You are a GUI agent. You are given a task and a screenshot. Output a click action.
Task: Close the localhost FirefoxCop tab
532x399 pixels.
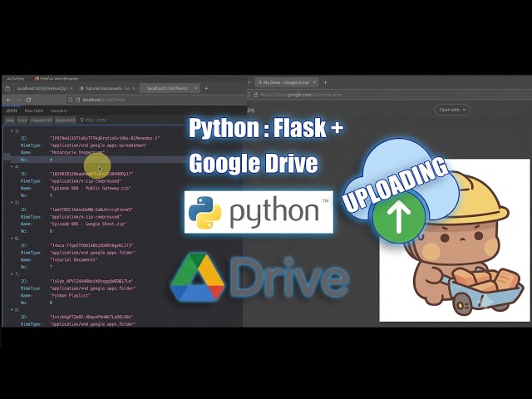[x=71, y=88]
